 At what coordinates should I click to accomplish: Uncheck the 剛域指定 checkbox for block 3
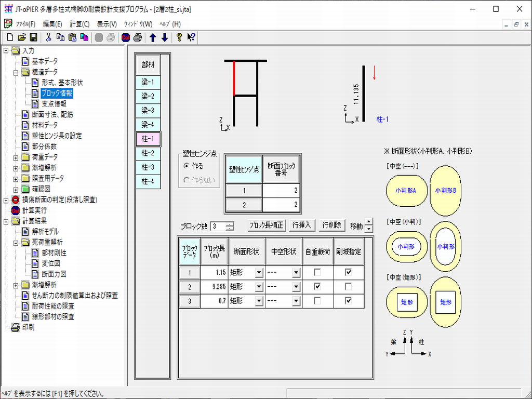348,300
